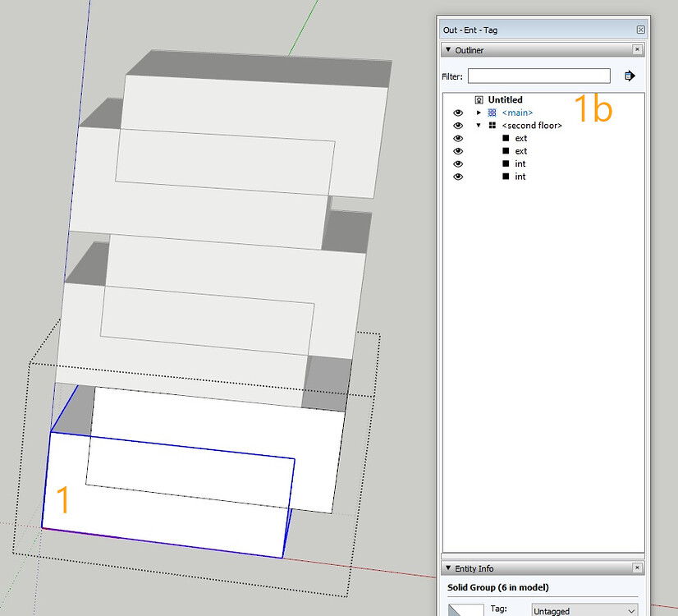
Task: Expand the <main> component tree arrow
Action: 479,113
